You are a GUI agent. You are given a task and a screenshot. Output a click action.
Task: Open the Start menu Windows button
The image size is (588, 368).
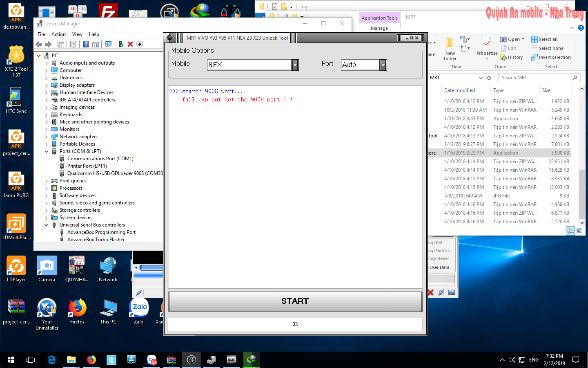tap(11, 360)
